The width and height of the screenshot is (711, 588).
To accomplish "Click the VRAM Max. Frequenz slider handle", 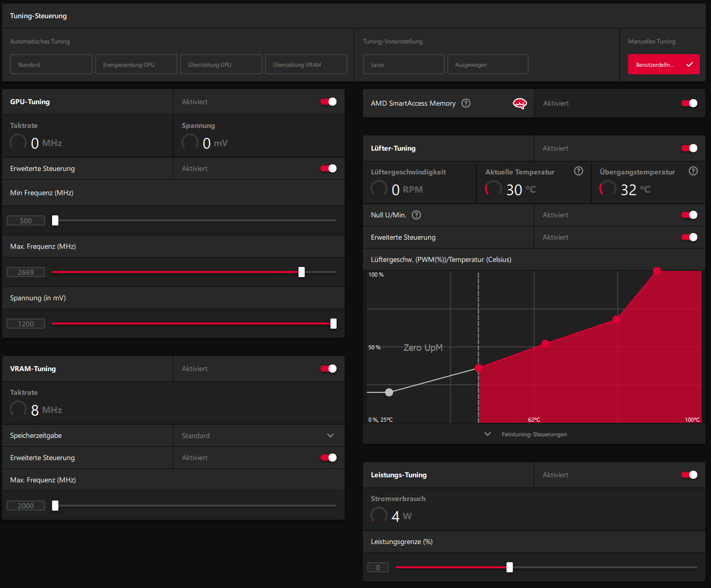I will click(55, 506).
